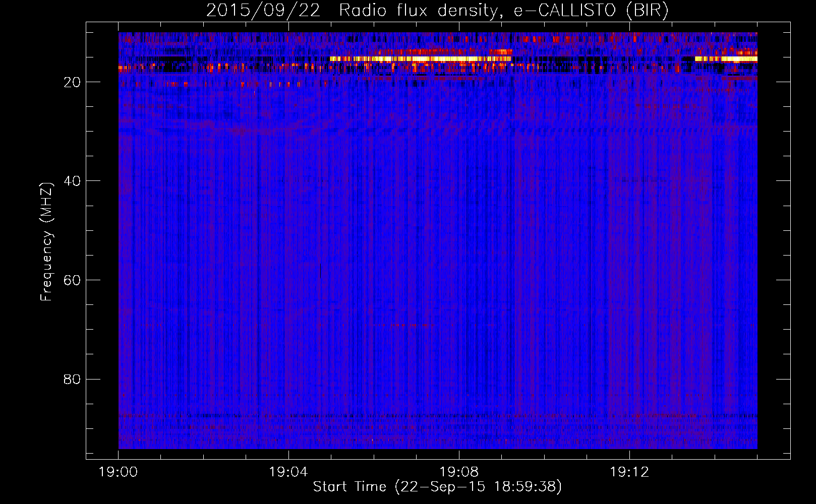Screen dimensions: 816x504
Task: Click the 19:04 time tick label
Action: pyautogui.click(x=288, y=472)
